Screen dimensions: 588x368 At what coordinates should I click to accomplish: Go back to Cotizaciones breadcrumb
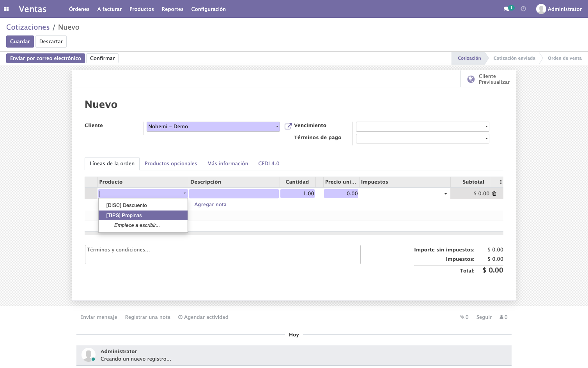pos(28,27)
